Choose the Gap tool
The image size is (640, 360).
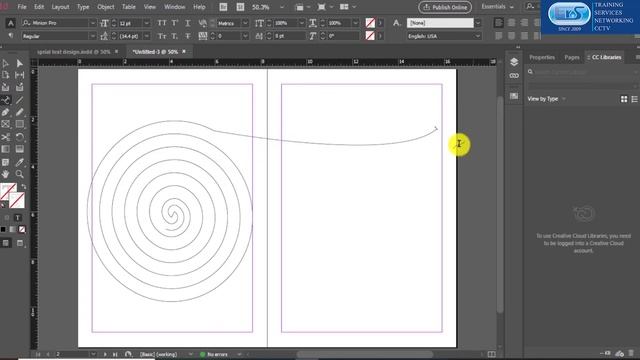tap(19, 75)
